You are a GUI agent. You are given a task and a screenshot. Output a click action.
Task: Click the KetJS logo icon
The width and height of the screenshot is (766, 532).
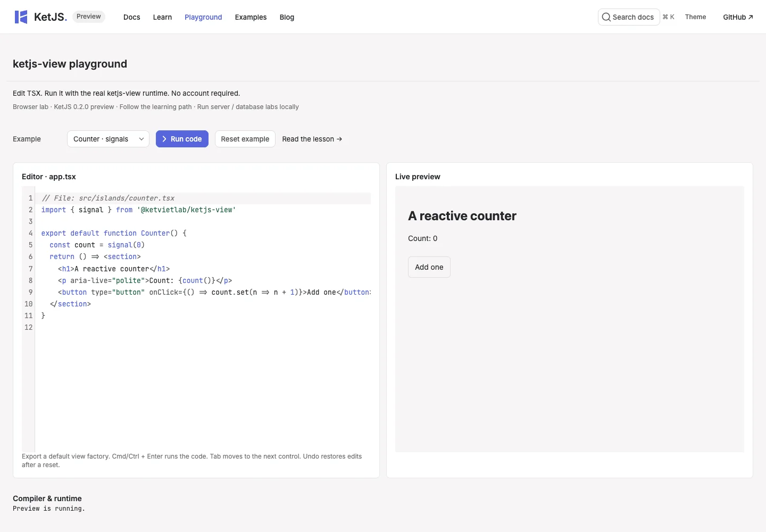click(21, 17)
